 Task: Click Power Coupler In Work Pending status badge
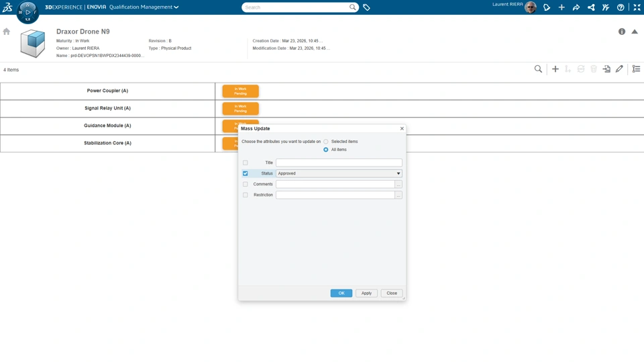(241, 91)
